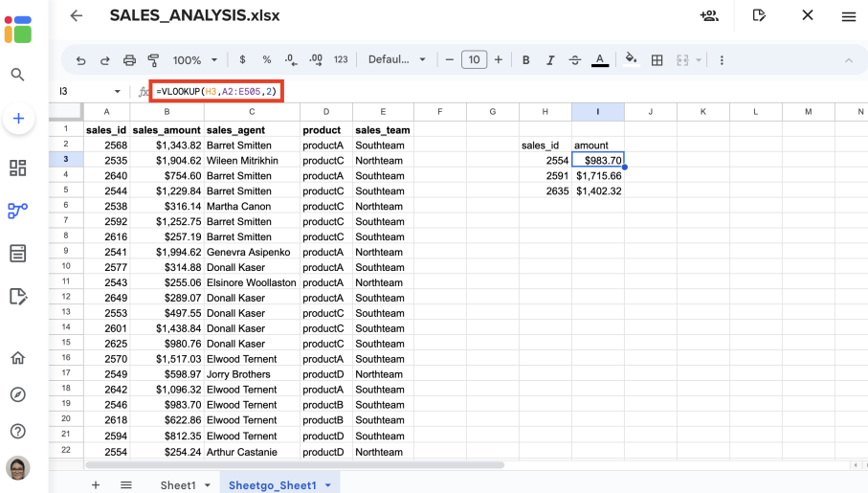Toggle strikethrough formatting
Viewport: 868px width, 493px height.
[x=575, y=60]
